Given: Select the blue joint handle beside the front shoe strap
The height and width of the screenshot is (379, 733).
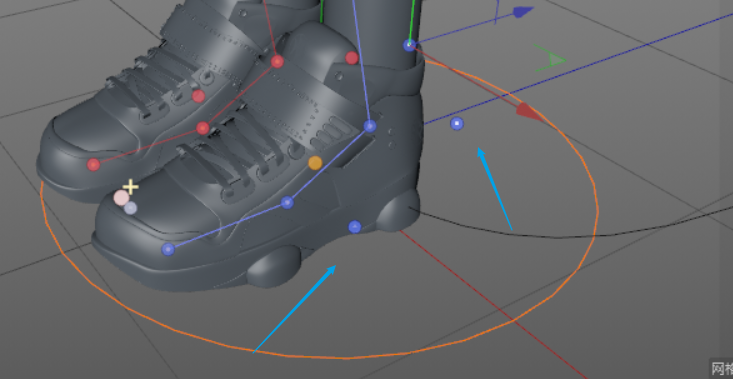Looking at the screenshot, I should pyautogui.click(x=370, y=126).
